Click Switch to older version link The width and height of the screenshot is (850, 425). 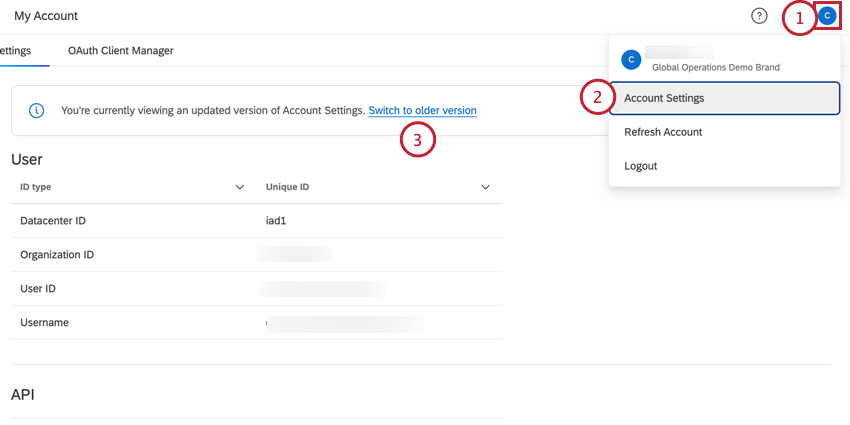pyautogui.click(x=422, y=110)
